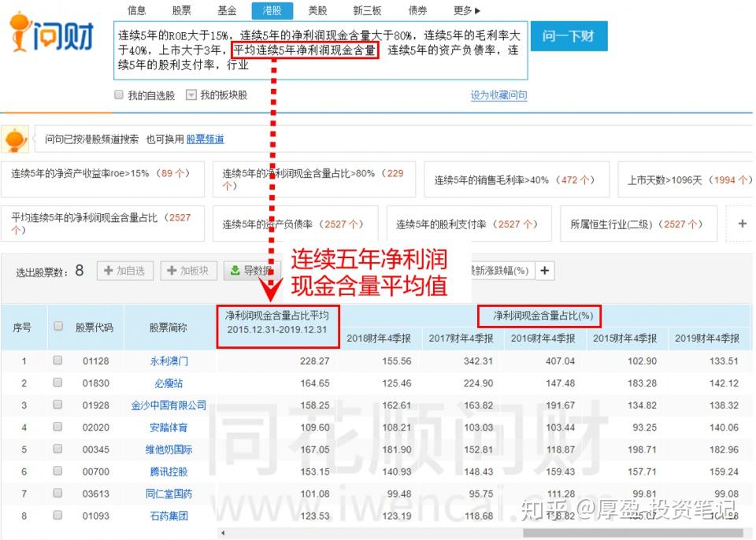This screenshot has height=540, width=756.
Task: Click the plus button beside 最新涨跌幅 column
Action: coord(544,271)
